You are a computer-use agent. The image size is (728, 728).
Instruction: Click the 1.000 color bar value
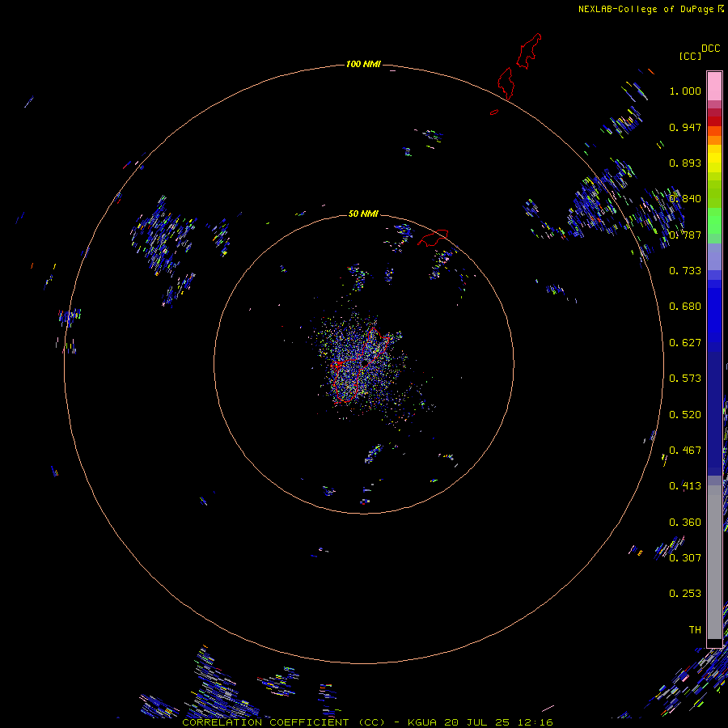click(x=685, y=91)
